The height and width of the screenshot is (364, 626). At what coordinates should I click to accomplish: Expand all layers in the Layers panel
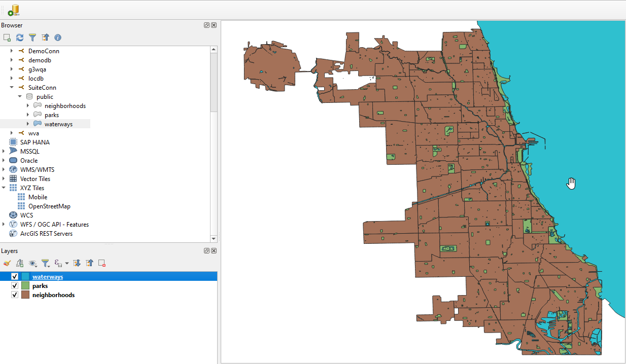[x=76, y=263]
